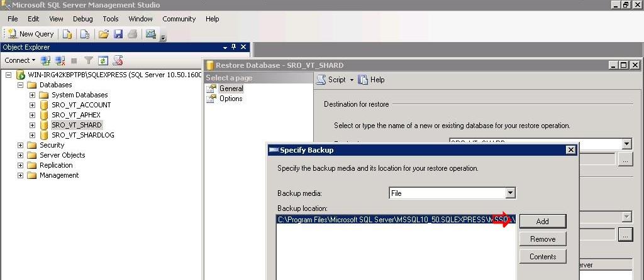Open the Debug menu

coord(83,19)
